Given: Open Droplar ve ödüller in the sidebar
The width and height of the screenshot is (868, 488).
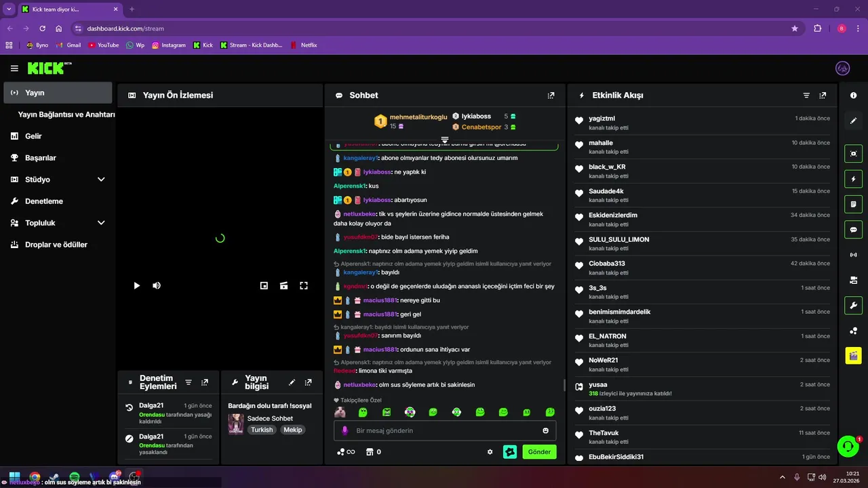Looking at the screenshot, I should (58, 245).
